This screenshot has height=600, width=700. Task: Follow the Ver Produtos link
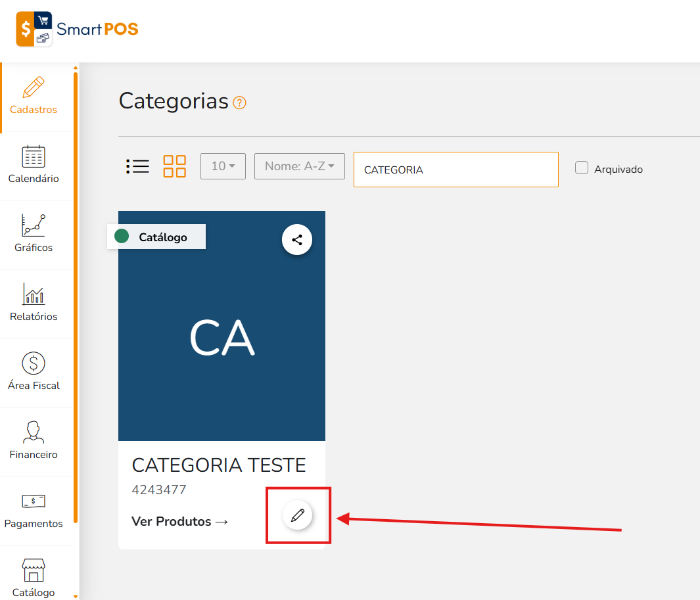click(180, 521)
